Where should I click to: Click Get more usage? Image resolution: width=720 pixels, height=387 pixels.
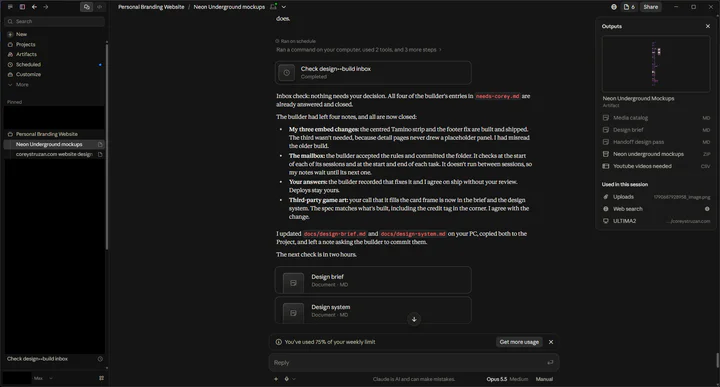[x=519, y=342]
